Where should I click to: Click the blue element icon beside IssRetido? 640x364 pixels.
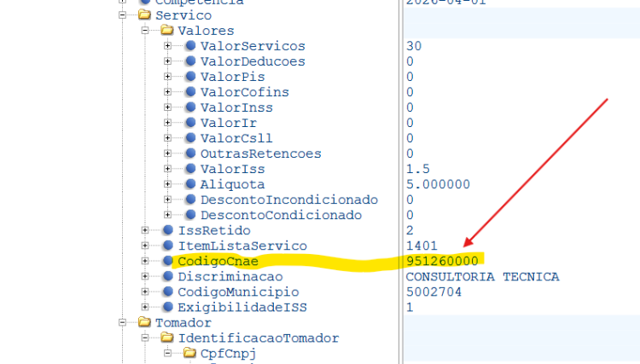[x=168, y=230]
